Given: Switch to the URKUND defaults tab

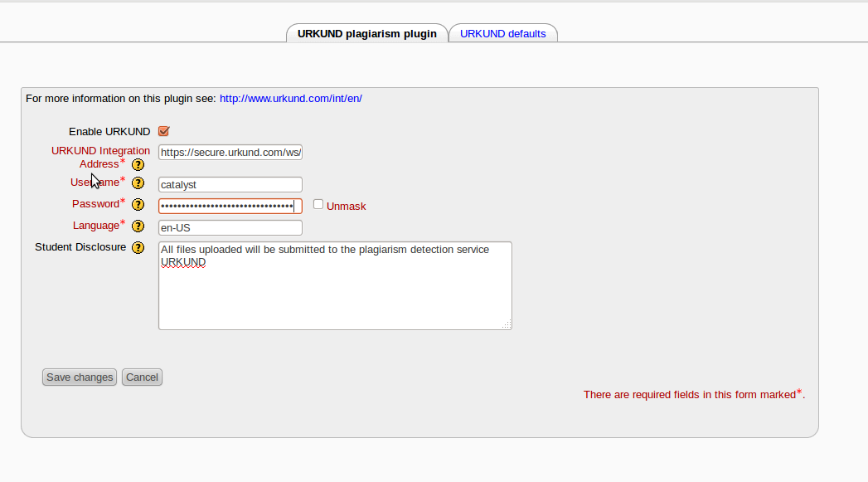Looking at the screenshot, I should [502, 34].
